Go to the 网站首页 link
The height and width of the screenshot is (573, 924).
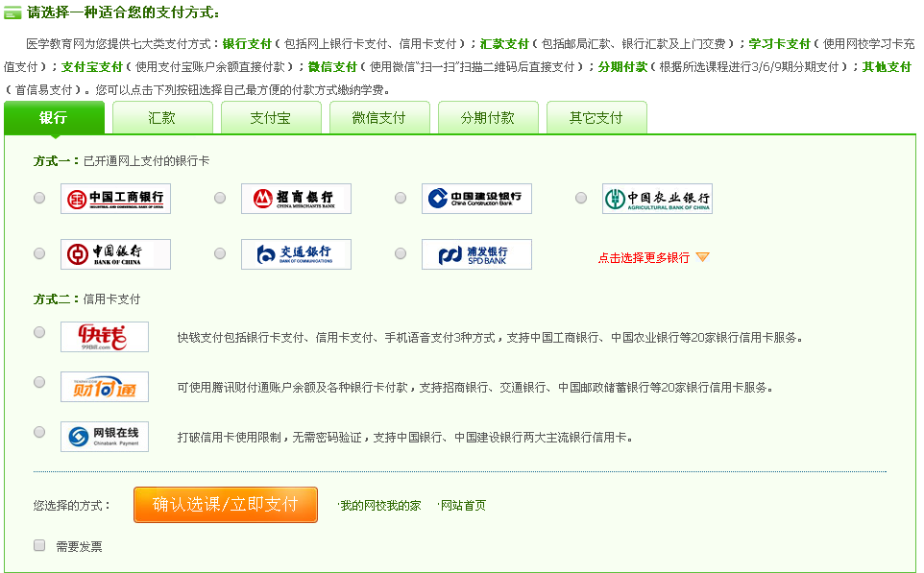coord(463,506)
